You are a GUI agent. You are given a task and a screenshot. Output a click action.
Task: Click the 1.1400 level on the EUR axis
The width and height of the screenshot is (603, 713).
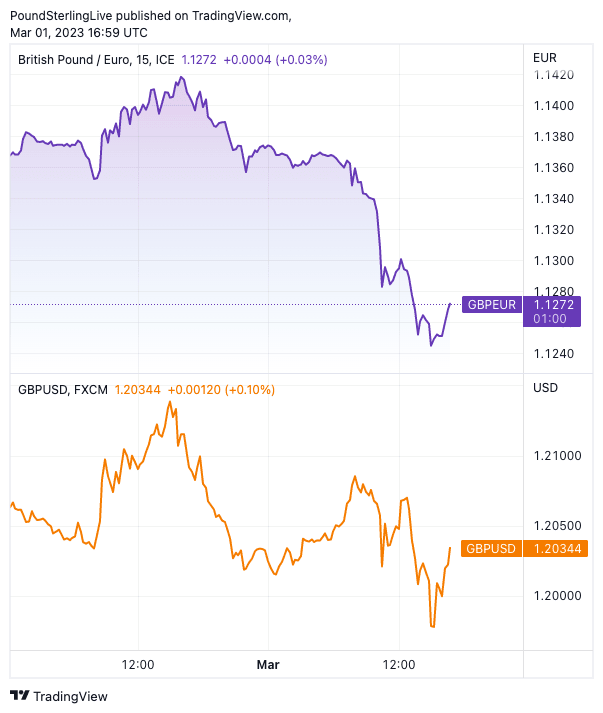553,105
